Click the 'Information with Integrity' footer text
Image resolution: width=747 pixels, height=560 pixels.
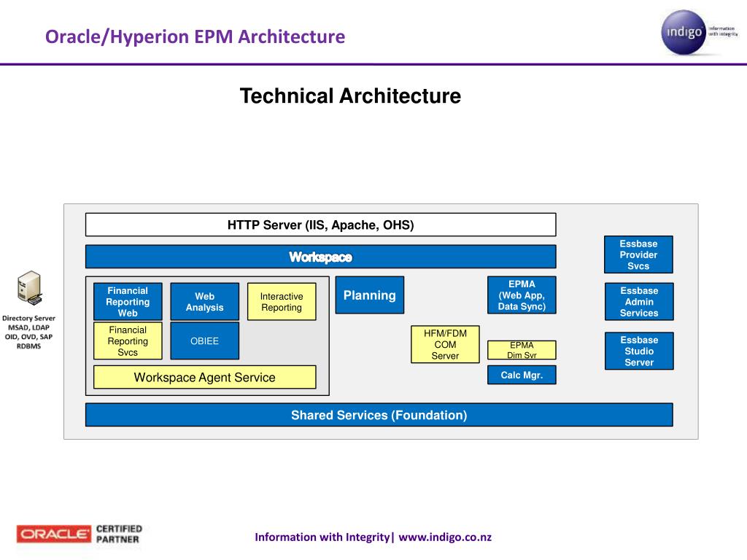[x=322, y=537]
